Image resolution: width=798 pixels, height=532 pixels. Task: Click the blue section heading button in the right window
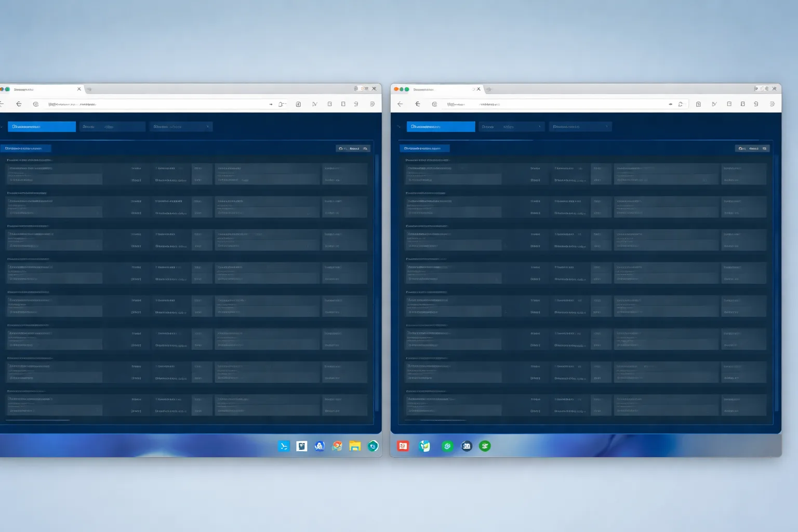[x=424, y=148]
